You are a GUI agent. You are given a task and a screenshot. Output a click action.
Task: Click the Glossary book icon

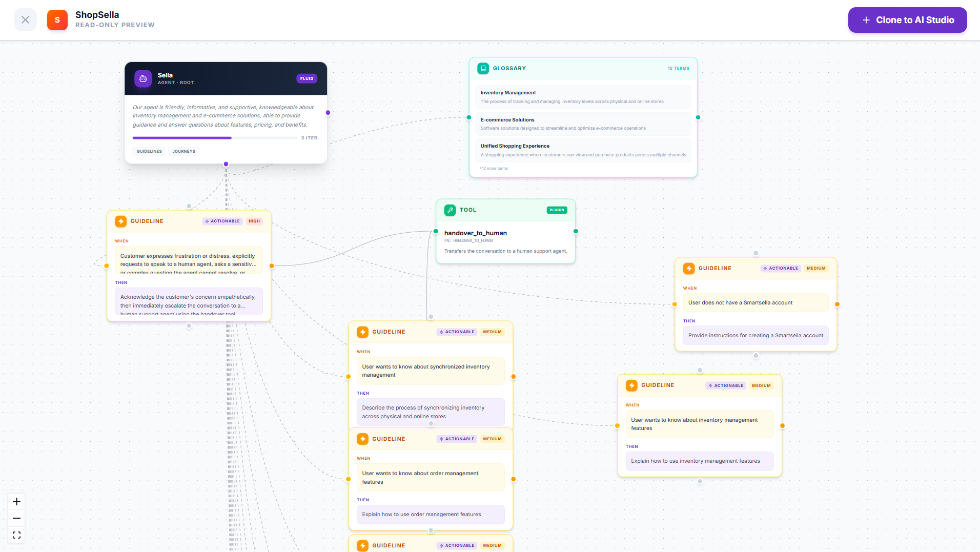pyautogui.click(x=483, y=68)
